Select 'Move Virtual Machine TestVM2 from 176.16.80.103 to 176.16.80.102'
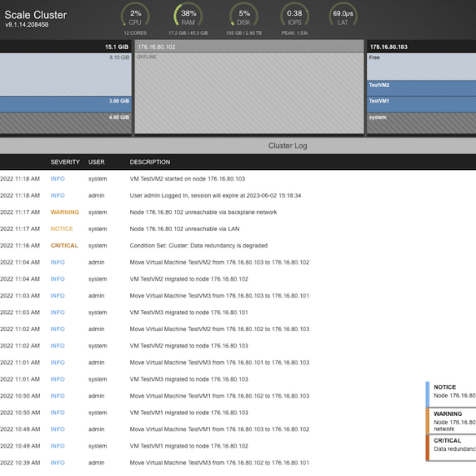The image size is (476, 476). point(220,262)
